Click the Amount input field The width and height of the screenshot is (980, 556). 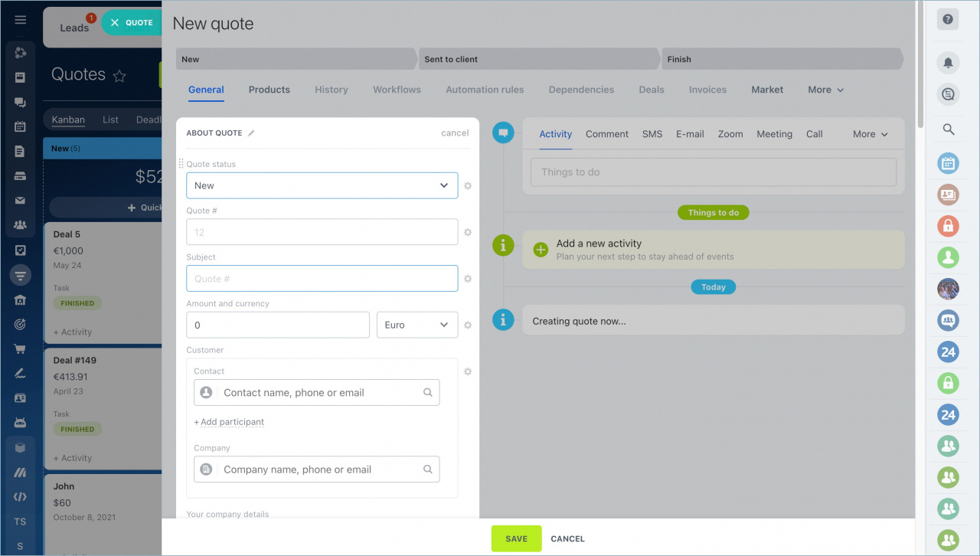point(278,325)
